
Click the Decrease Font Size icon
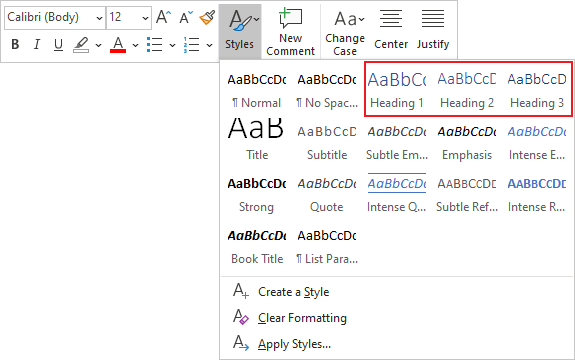(186, 17)
